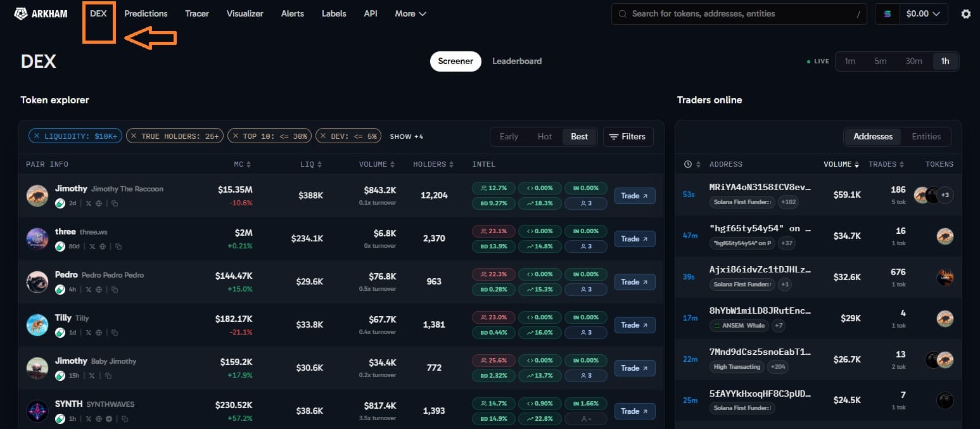This screenshot has width=980, height=429.
Task: Select the 1h timeframe
Action: 945,61
